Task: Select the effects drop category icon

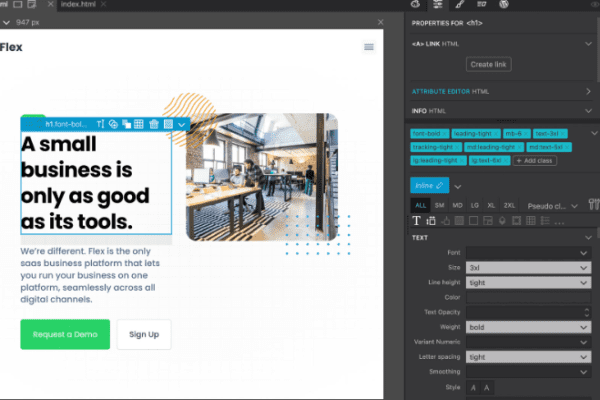Action: [x=502, y=221]
